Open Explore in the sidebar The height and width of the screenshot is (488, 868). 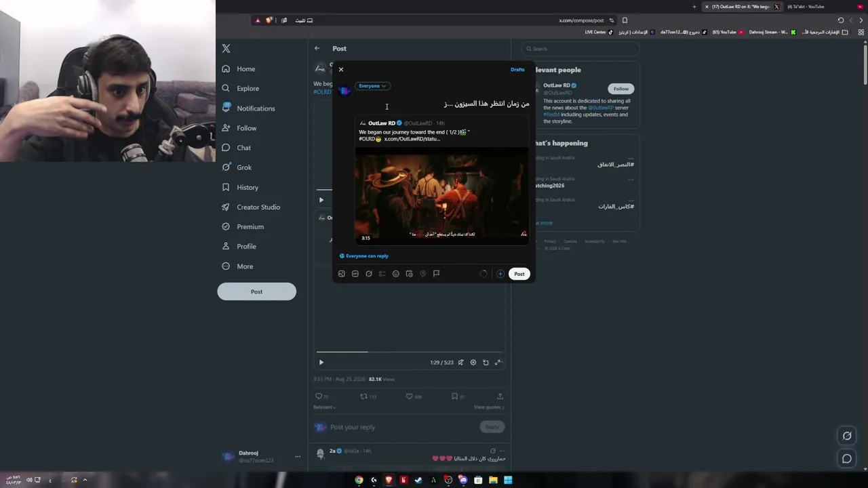(x=241, y=89)
